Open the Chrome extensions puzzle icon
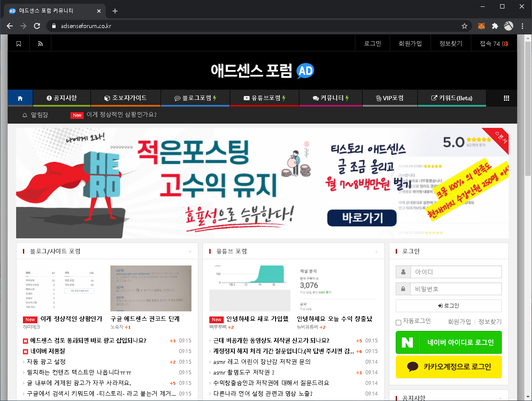This screenshot has height=401, width=532. (x=495, y=26)
